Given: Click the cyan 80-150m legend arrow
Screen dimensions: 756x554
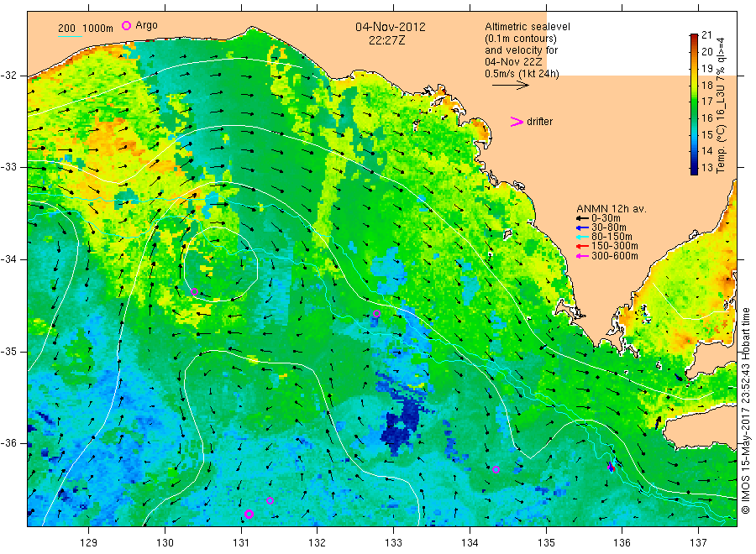Looking at the screenshot, I should [582, 237].
